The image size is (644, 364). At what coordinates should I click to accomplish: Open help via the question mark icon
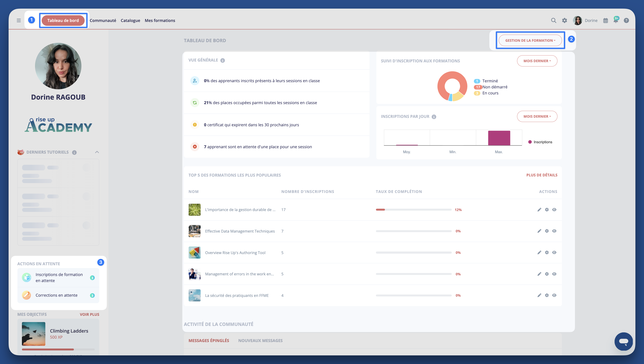pyautogui.click(x=627, y=20)
